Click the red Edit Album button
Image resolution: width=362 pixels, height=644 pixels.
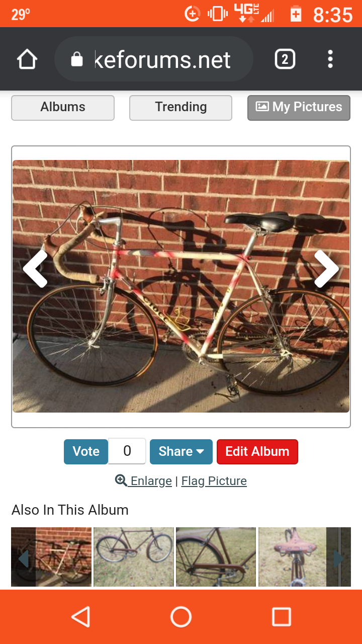click(257, 451)
